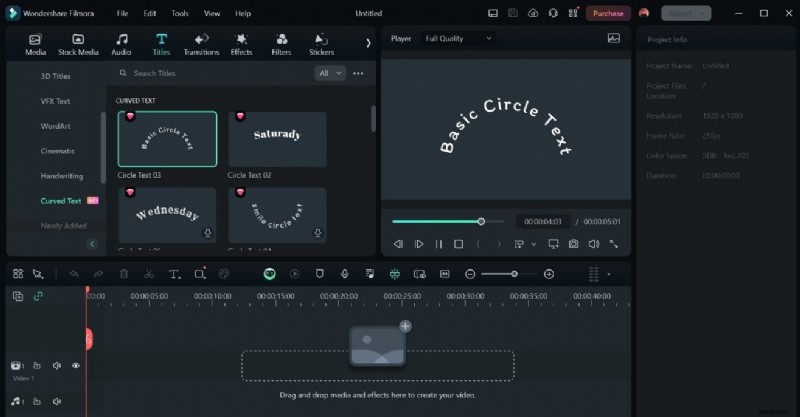
Task: Open the Stickers panel
Action: coord(321,44)
